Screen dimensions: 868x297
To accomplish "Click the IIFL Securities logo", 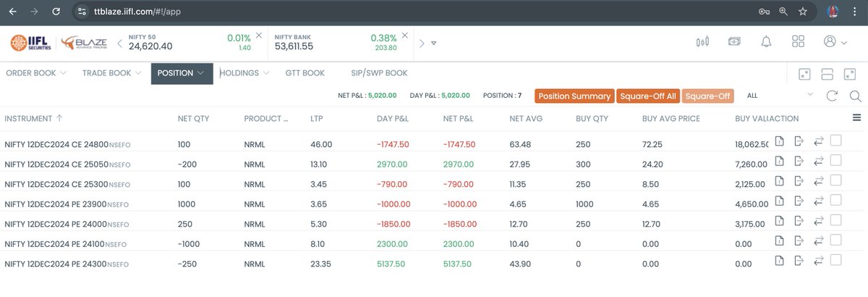I will (30, 43).
